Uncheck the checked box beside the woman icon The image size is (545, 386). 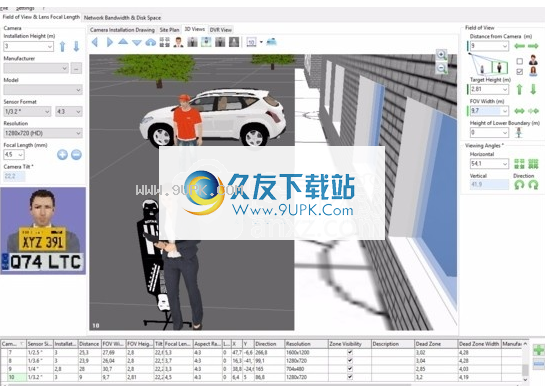520,72
